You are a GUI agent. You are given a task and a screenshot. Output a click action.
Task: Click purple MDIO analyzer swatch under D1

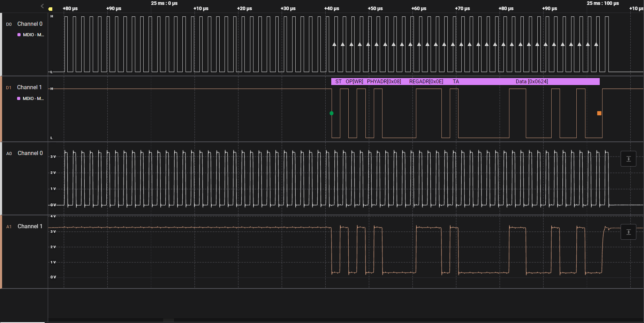pyautogui.click(x=19, y=99)
